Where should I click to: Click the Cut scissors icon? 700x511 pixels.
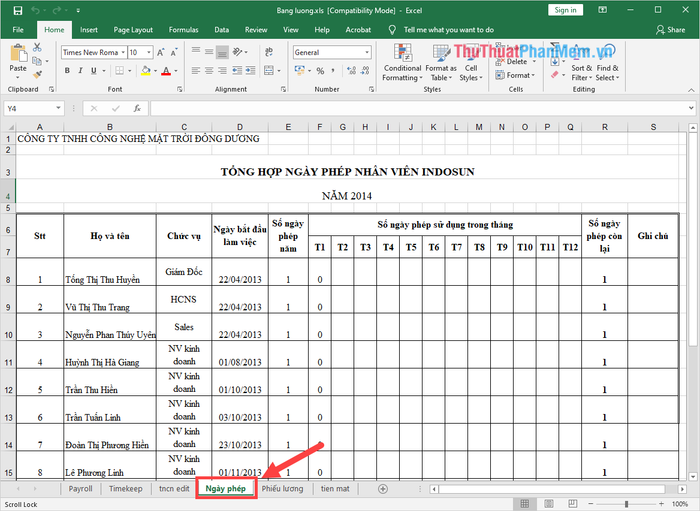[x=37, y=47]
